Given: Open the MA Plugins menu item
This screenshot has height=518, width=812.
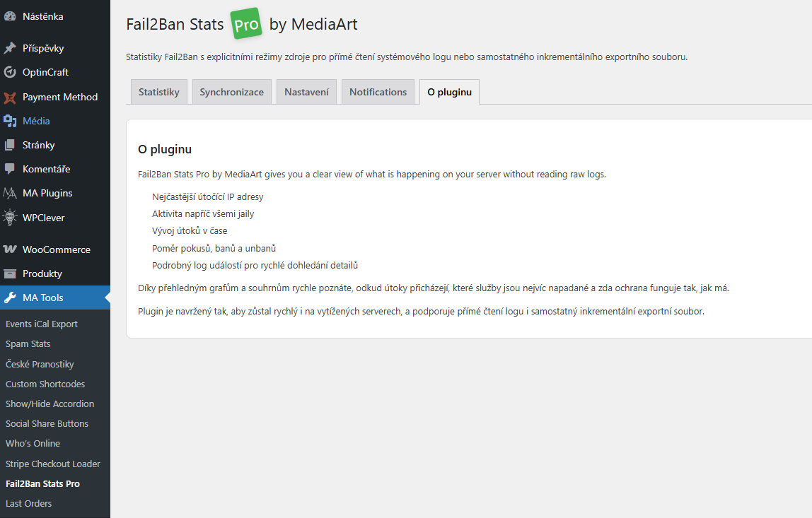Looking at the screenshot, I should [x=47, y=193].
